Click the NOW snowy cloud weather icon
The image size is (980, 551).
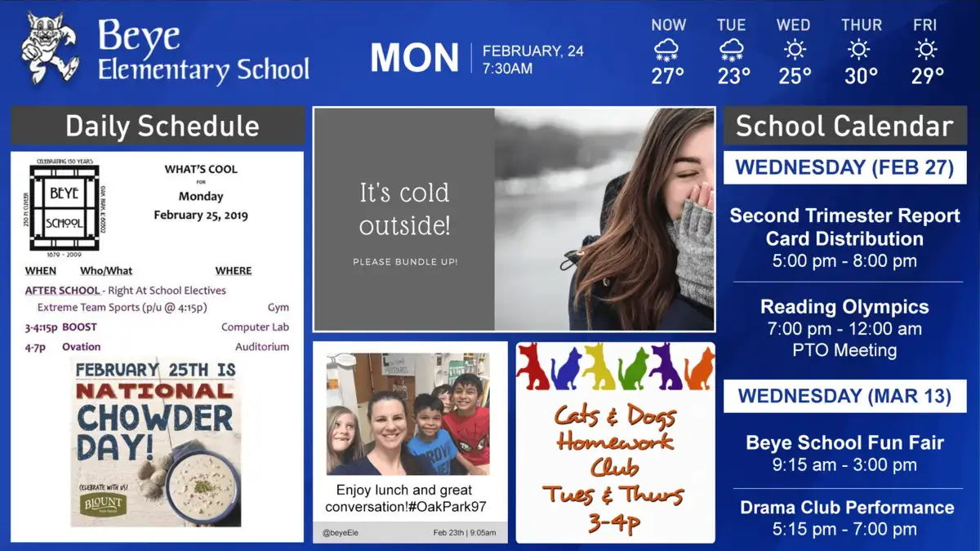tap(667, 51)
